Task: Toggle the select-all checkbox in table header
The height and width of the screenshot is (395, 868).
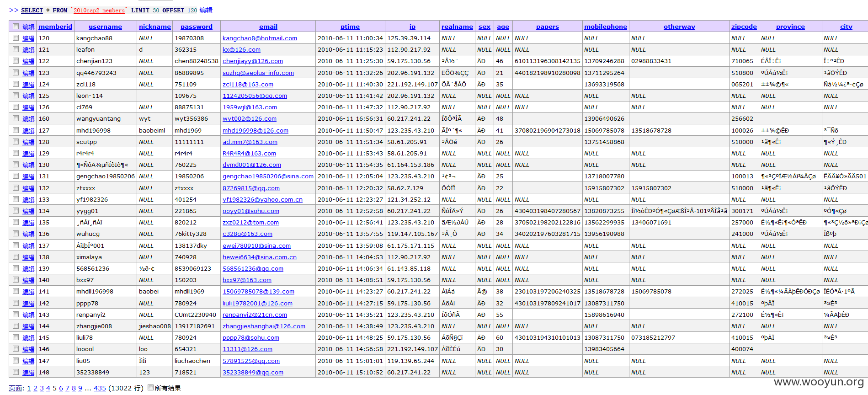Action: click(16, 27)
